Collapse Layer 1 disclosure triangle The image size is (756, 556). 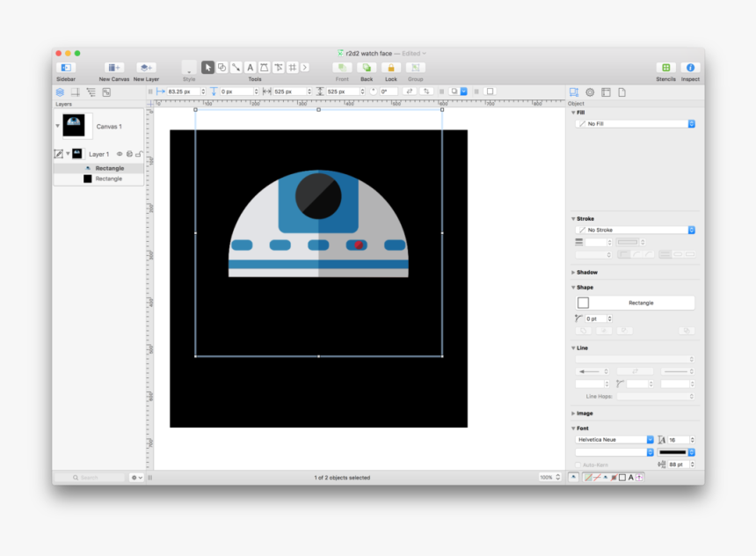tap(68, 154)
